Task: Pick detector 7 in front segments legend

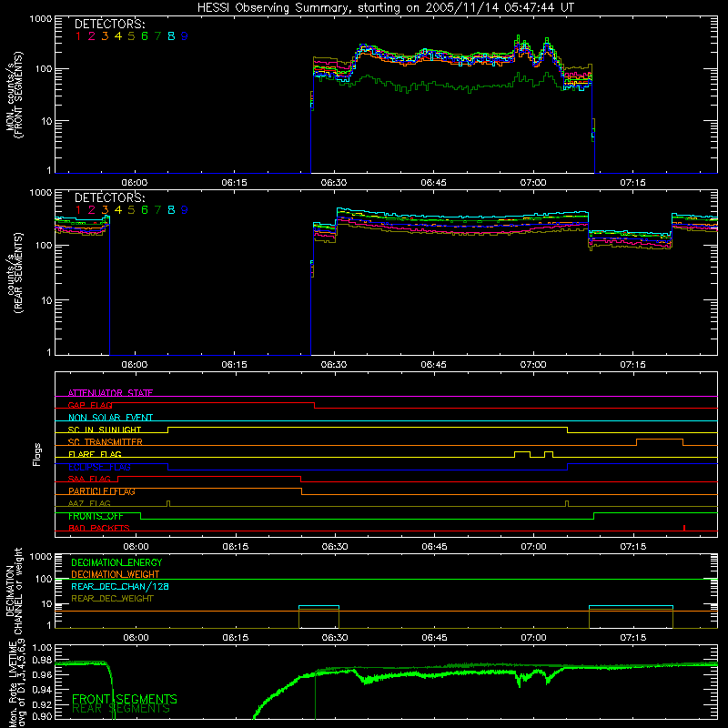Action: [x=157, y=36]
